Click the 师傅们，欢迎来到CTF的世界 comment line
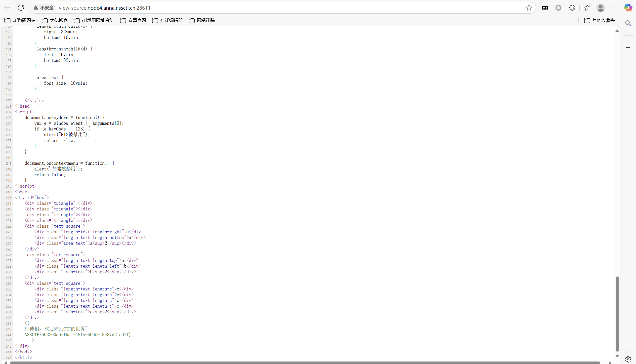Viewport: 636px width, 364px height. tap(56, 329)
